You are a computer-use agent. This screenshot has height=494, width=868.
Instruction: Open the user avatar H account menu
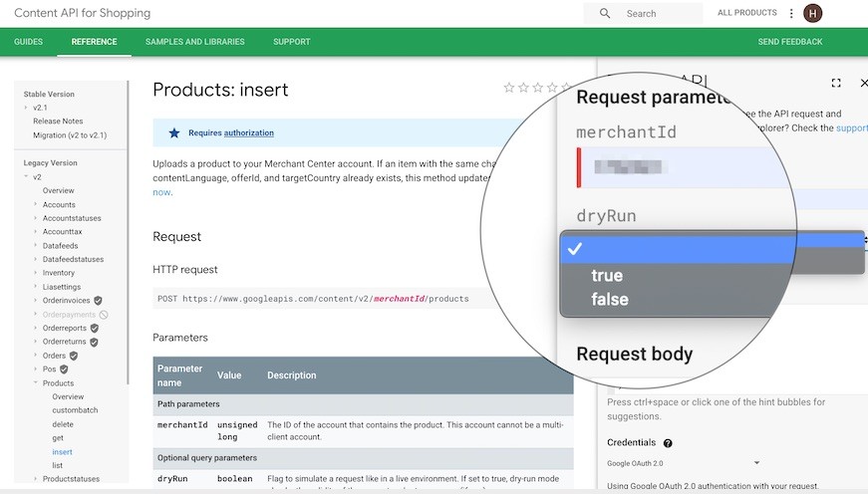point(812,13)
